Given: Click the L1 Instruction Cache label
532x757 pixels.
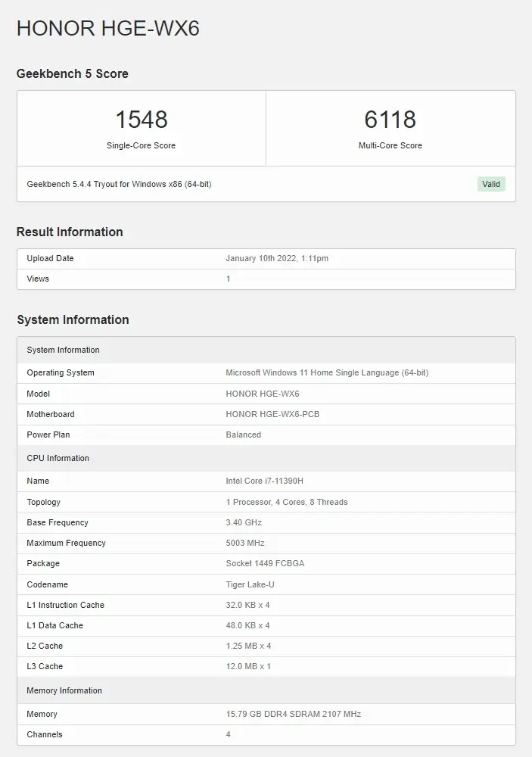Looking at the screenshot, I should pos(66,605).
